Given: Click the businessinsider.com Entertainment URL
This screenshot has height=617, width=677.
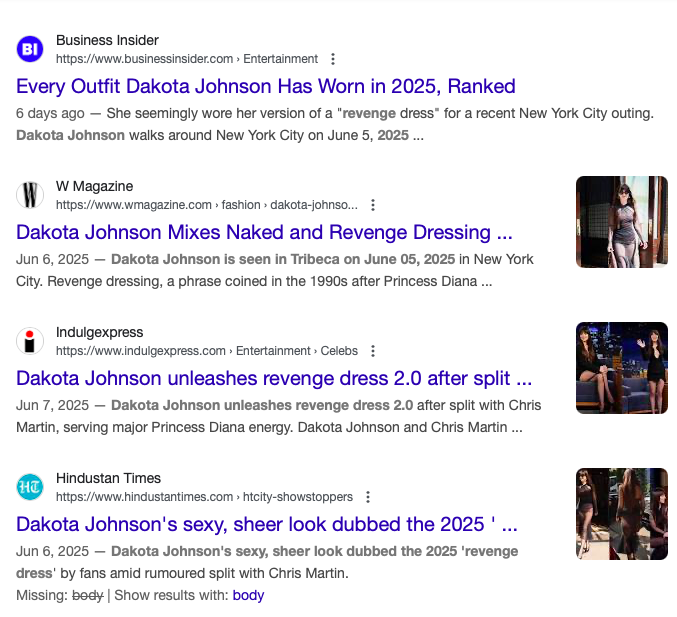Looking at the screenshot, I should pyautogui.click(x=187, y=59).
